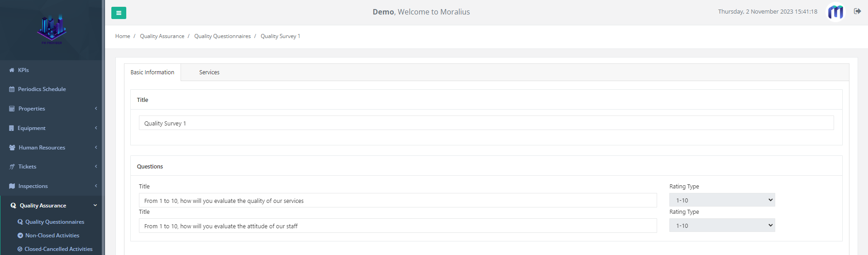Open Non-Closed Activities in sidebar
Screen dimensions: 868x255
point(52,236)
